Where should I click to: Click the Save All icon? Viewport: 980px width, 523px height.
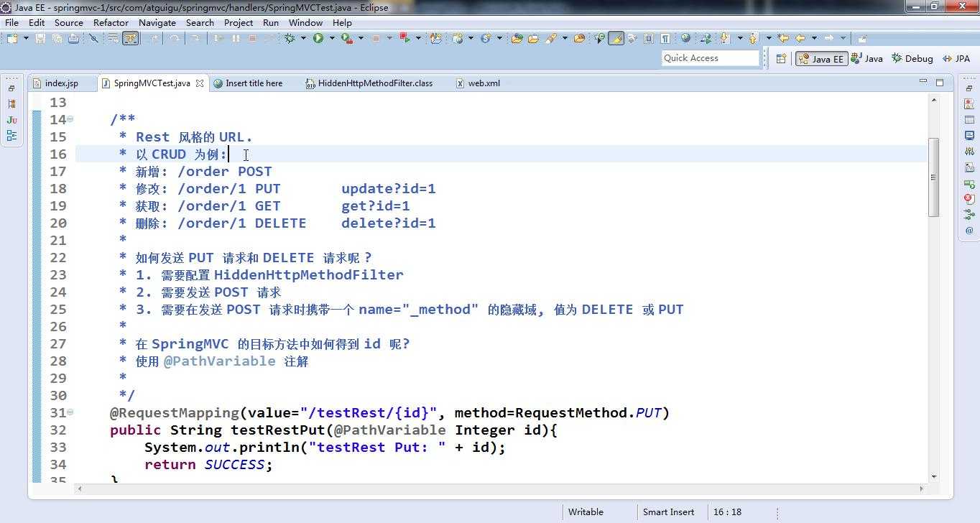[57, 38]
